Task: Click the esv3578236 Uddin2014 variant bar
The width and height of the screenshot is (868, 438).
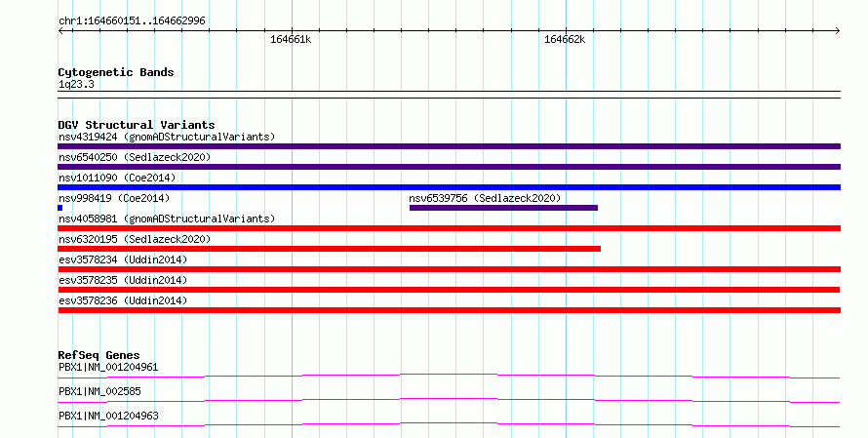Action: tap(449, 310)
